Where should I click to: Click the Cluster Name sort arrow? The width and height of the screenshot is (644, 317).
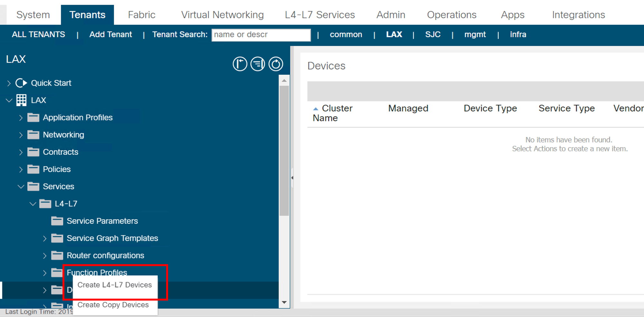pos(316,109)
